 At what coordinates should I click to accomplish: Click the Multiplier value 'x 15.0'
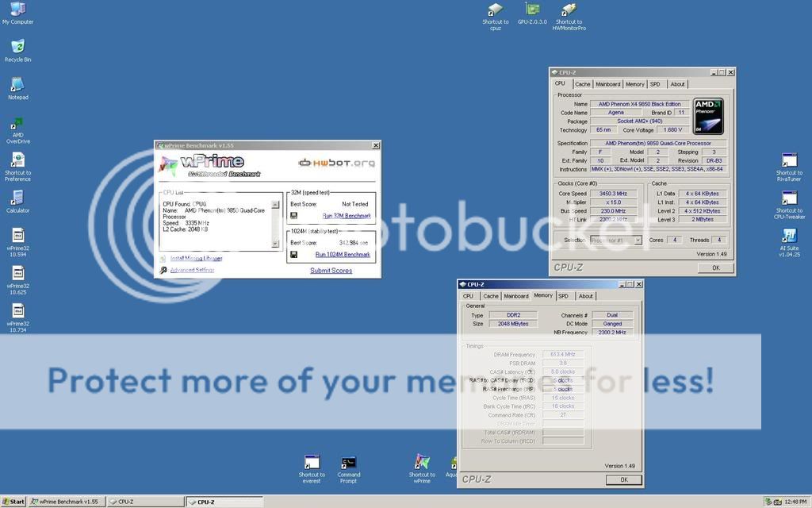(x=613, y=202)
